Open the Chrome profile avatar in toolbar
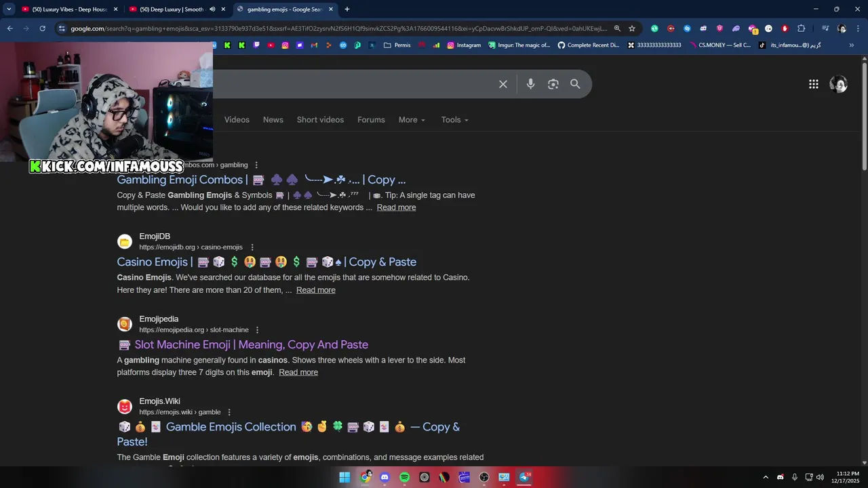The width and height of the screenshot is (868, 488). (842, 28)
